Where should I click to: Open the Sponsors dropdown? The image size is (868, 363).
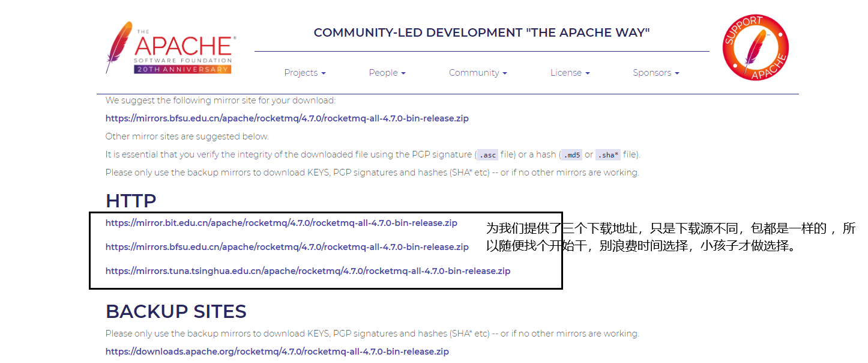click(656, 72)
